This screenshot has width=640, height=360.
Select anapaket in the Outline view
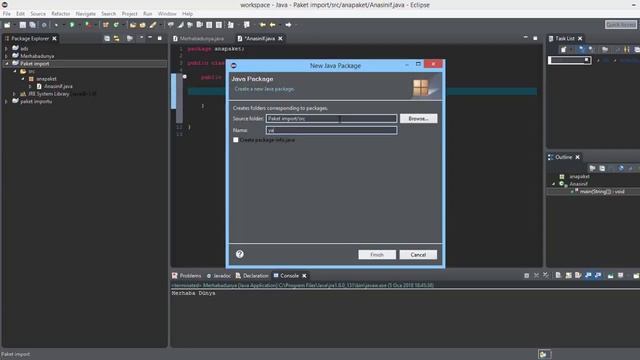[580, 176]
